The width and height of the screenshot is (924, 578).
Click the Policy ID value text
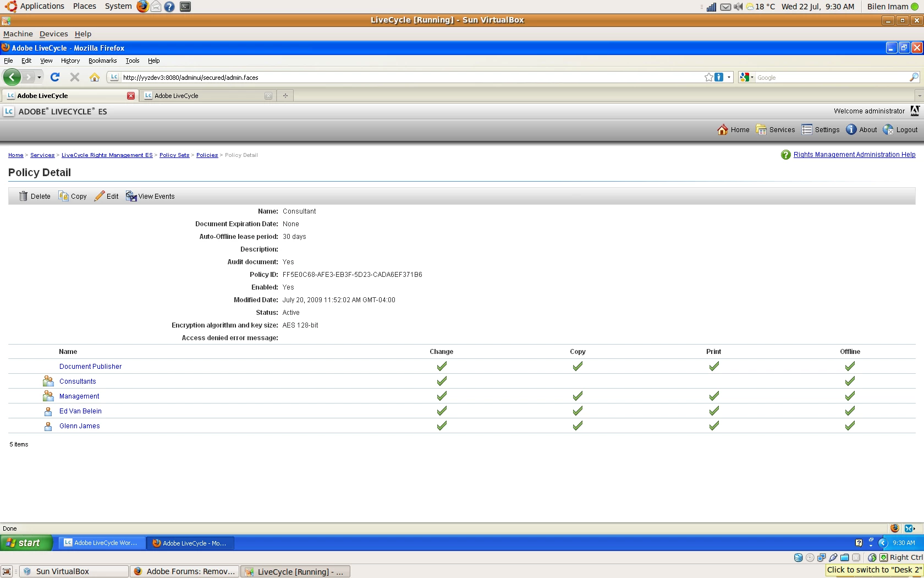353,274
